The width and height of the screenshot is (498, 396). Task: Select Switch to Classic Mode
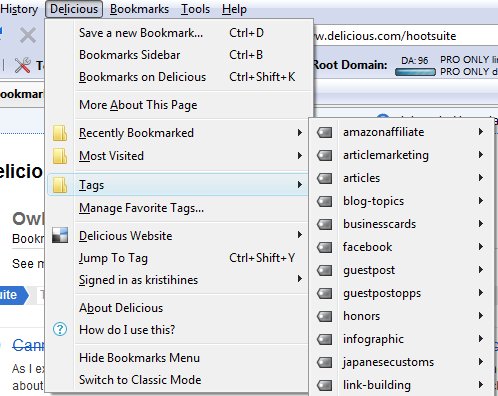pyautogui.click(x=177, y=380)
